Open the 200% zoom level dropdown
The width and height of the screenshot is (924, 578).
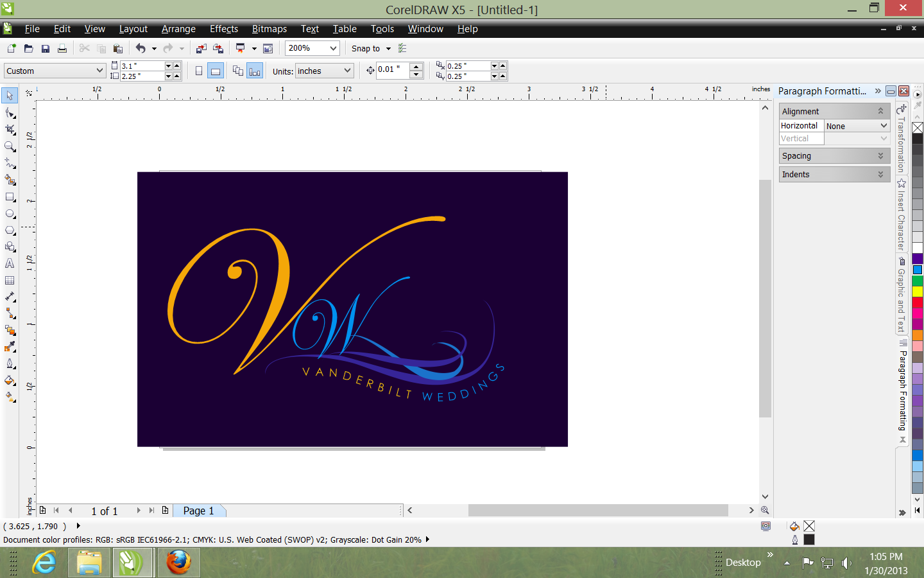pyautogui.click(x=333, y=48)
